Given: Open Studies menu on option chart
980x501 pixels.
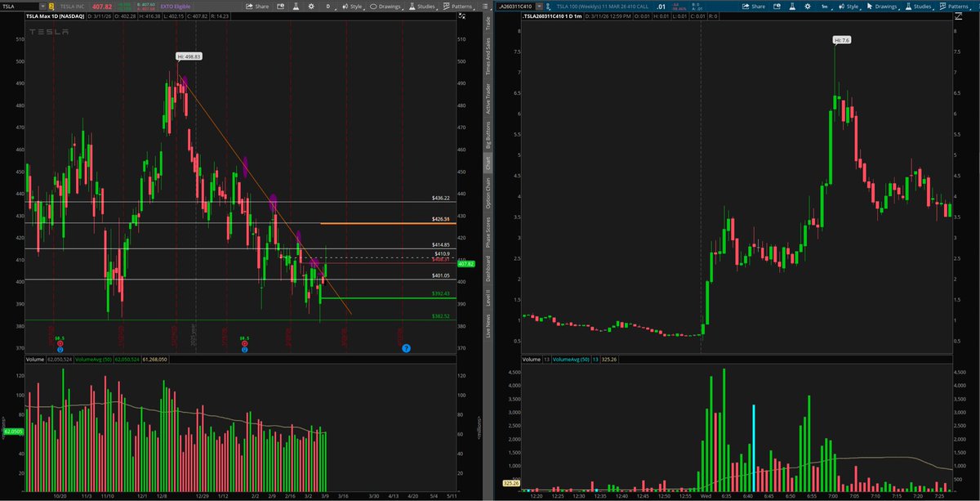Looking at the screenshot, I should pos(920,7).
